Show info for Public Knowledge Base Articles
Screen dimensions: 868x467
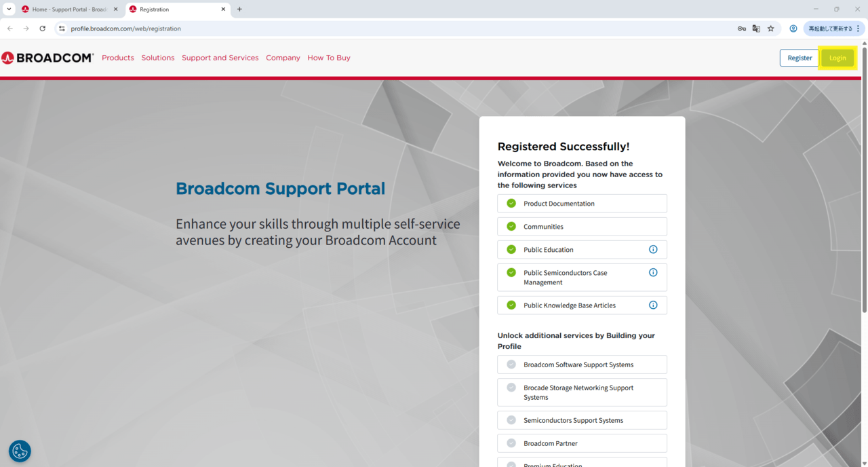pyautogui.click(x=653, y=305)
